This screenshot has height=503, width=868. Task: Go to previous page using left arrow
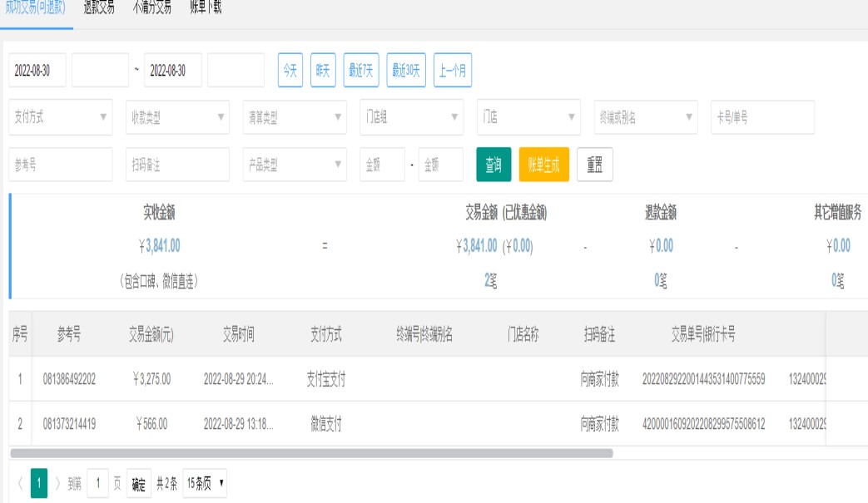pyautogui.click(x=20, y=484)
